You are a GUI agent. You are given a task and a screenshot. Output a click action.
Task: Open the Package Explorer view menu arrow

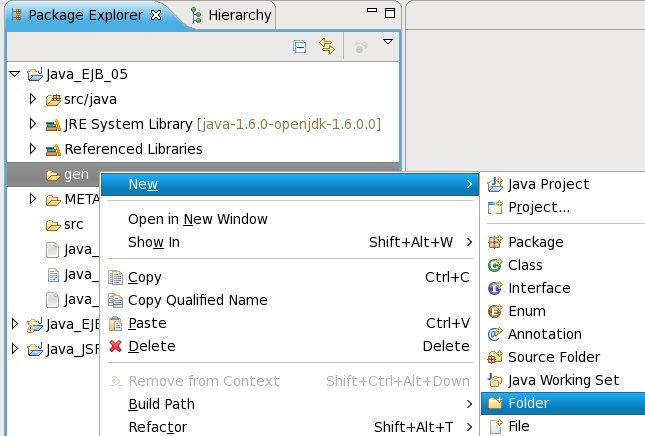pyautogui.click(x=388, y=43)
